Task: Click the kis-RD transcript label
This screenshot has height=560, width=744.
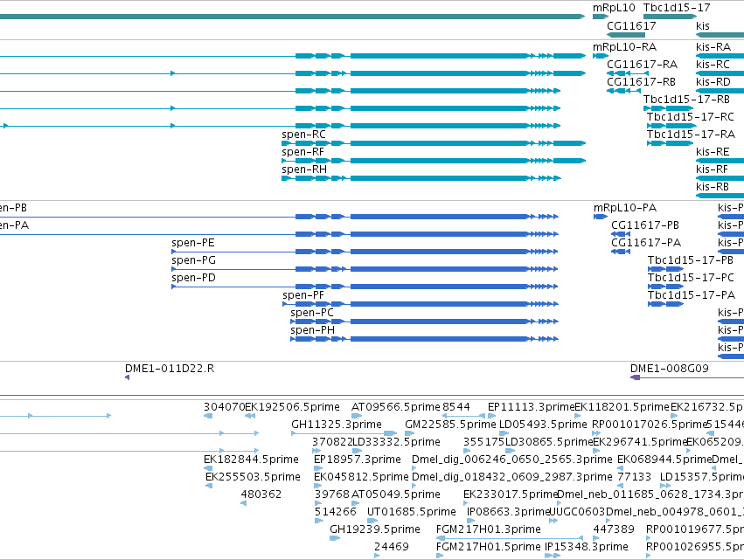Action: (713, 81)
